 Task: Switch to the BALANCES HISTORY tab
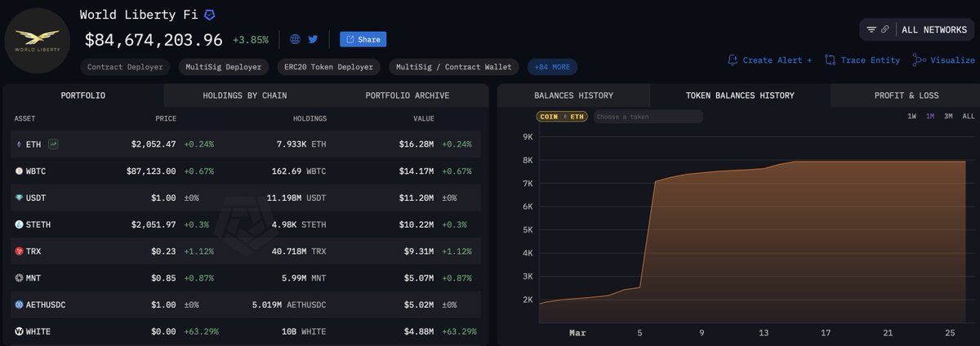coord(573,95)
